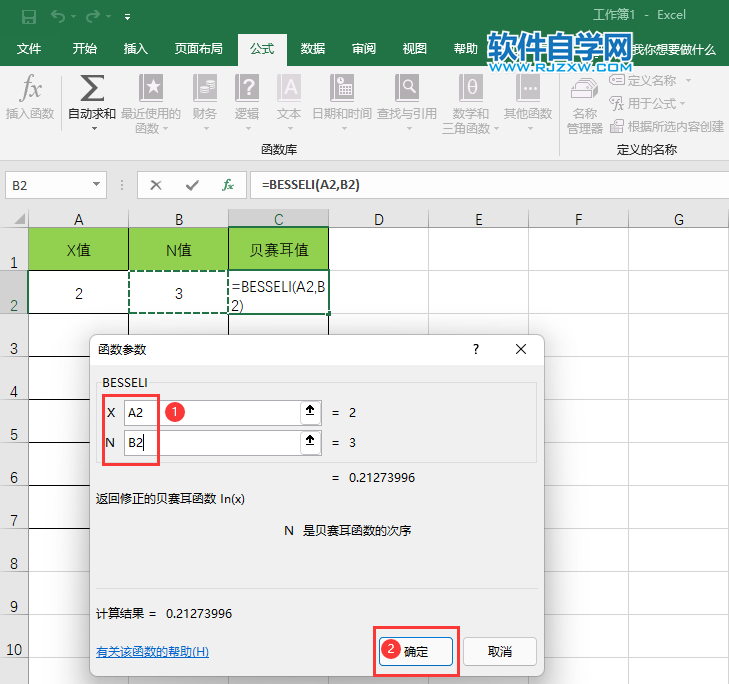Switch to the Data (数据) tab
729x684 pixels.
click(312, 49)
